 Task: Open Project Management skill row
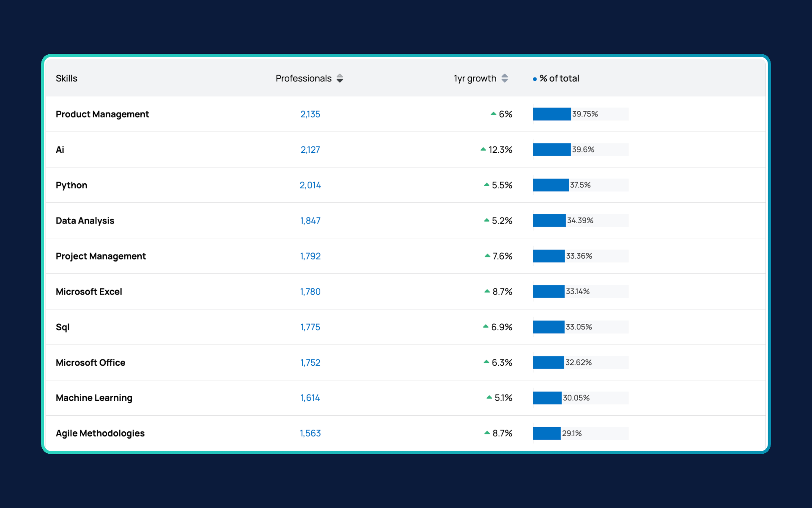(x=406, y=256)
